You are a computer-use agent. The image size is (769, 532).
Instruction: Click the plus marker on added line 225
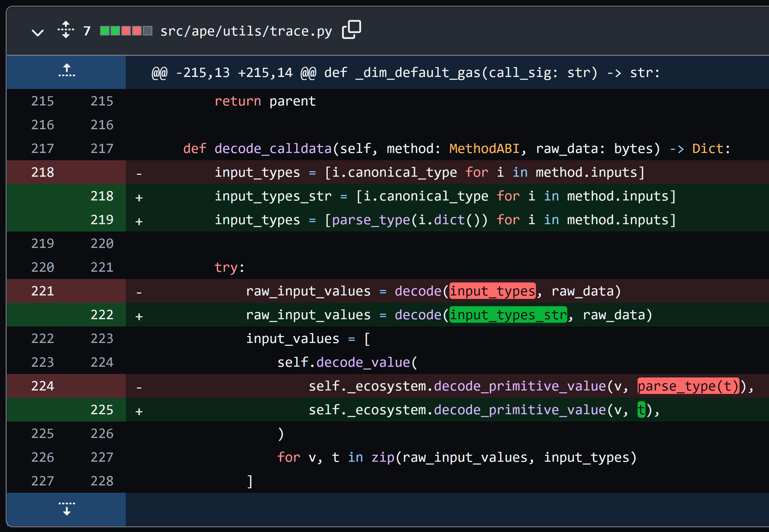(139, 411)
